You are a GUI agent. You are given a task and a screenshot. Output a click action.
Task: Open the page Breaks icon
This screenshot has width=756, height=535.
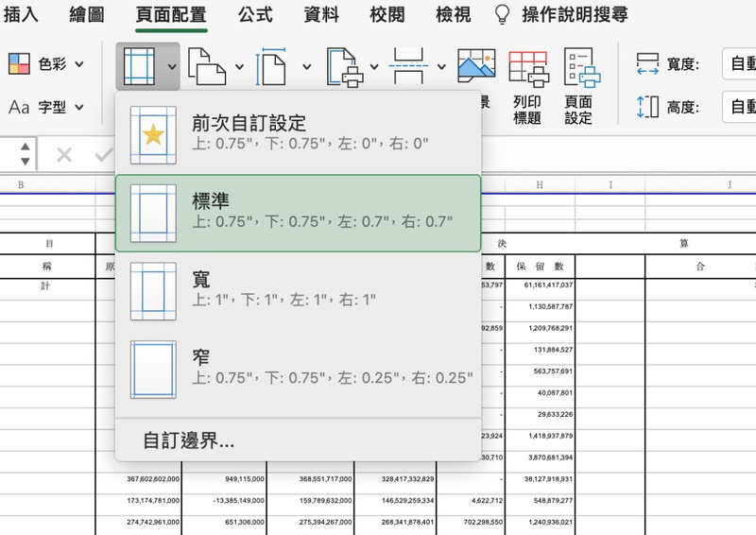[x=408, y=66]
